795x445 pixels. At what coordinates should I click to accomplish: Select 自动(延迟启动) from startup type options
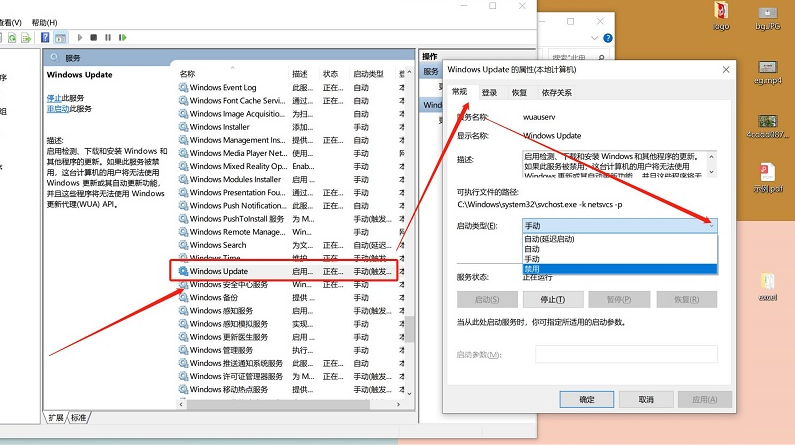coord(549,239)
